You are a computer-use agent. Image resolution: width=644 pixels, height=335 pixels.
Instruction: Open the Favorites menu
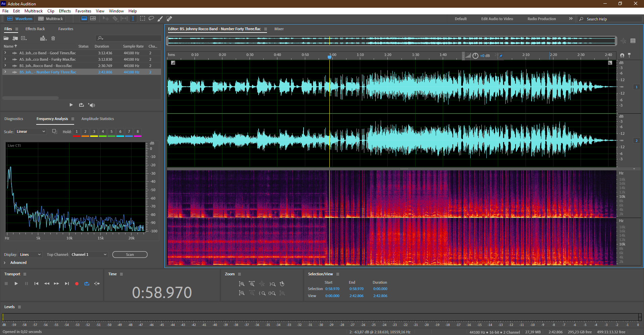[x=83, y=11]
